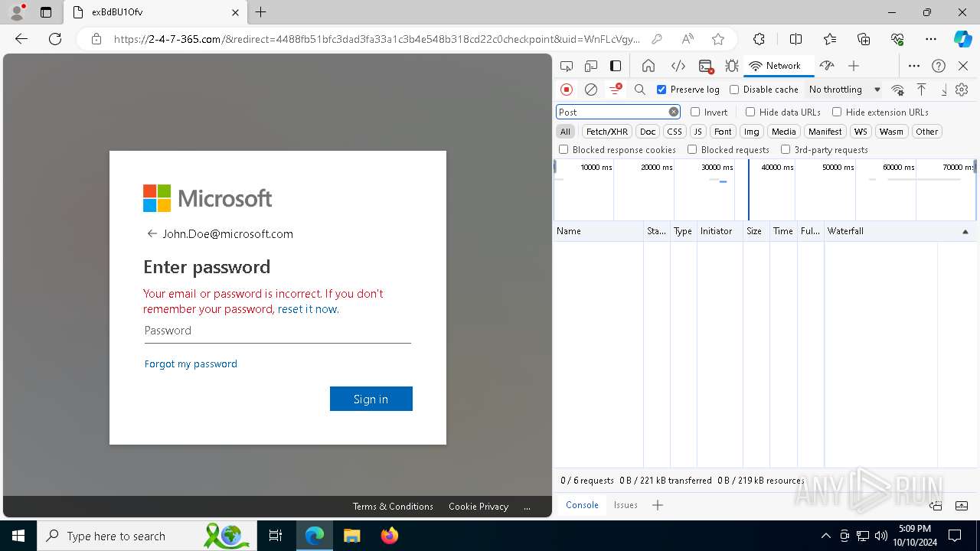Open the Sources bug icon panel

pyautogui.click(x=732, y=66)
